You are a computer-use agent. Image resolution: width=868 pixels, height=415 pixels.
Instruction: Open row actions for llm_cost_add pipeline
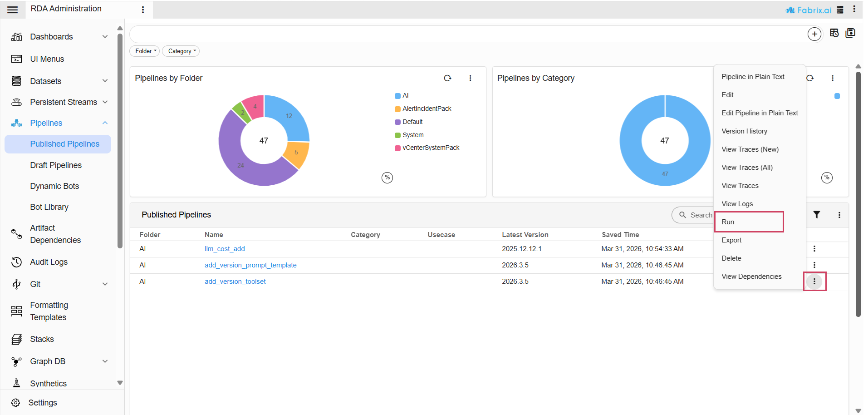click(x=814, y=249)
